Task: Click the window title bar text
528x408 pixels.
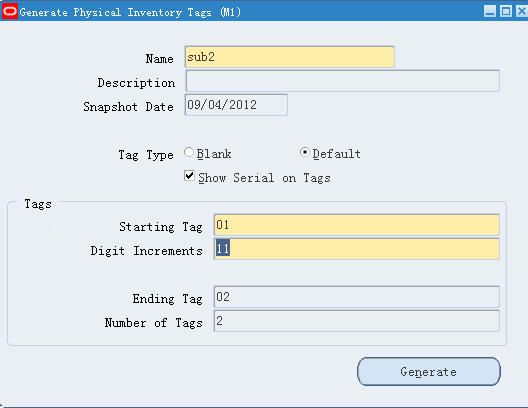Action: 130,12
